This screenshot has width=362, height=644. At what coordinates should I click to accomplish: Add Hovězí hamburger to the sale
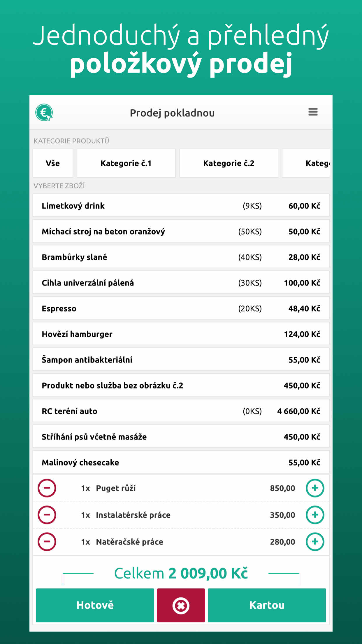pyautogui.click(x=181, y=334)
